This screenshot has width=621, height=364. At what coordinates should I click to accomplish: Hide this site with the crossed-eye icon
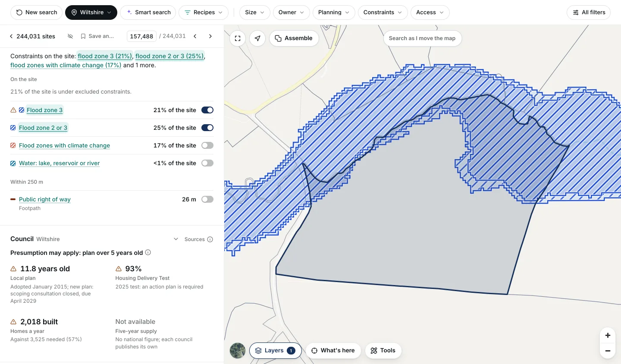(x=70, y=36)
